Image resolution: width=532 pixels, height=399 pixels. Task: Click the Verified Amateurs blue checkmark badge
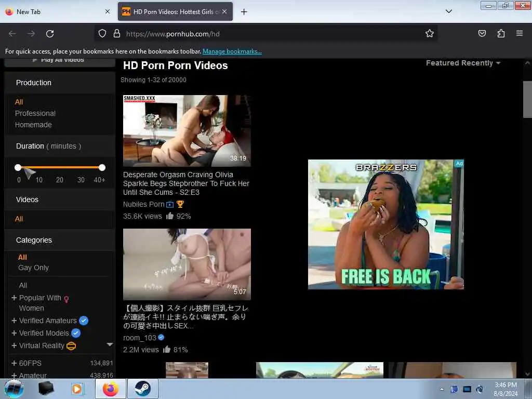point(84,320)
